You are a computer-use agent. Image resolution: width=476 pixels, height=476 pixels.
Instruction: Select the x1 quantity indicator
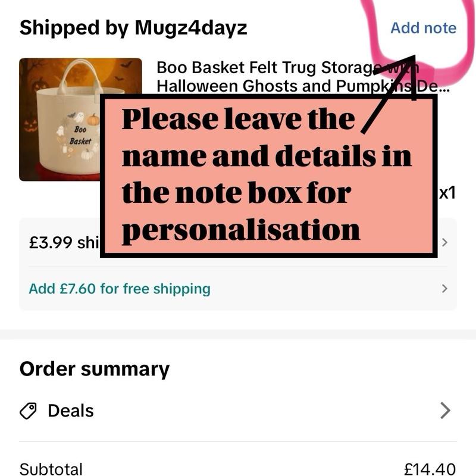(x=447, y=193)
